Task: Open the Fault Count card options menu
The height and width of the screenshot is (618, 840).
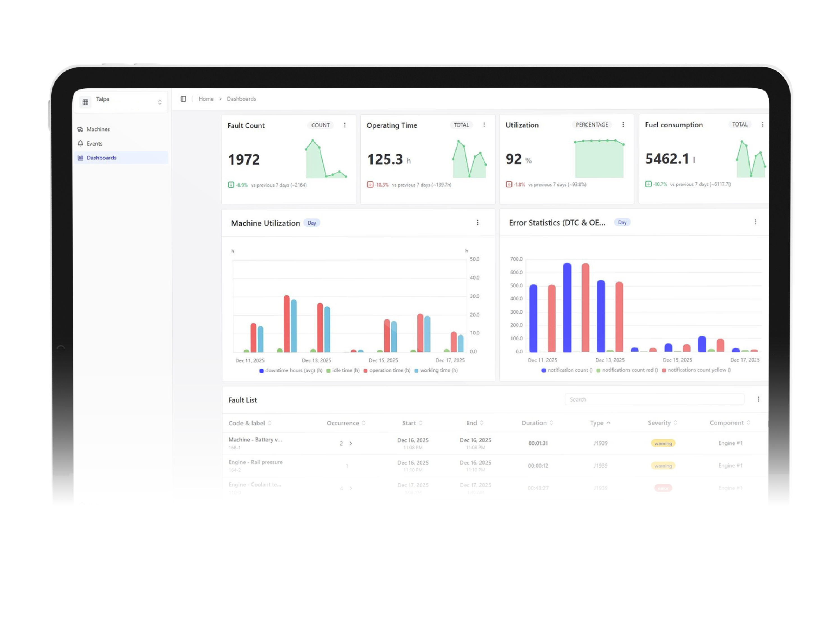Action: pyautogui.click(x=345, y=125)
